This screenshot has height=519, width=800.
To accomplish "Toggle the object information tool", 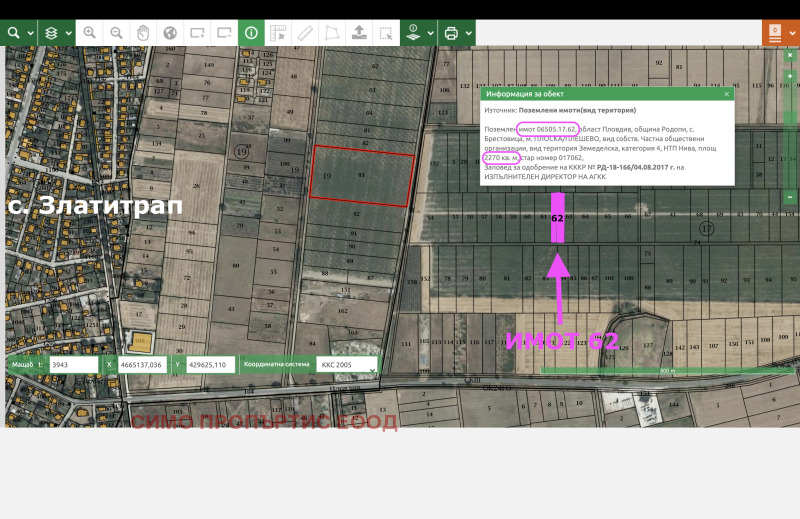I will 250,32.
